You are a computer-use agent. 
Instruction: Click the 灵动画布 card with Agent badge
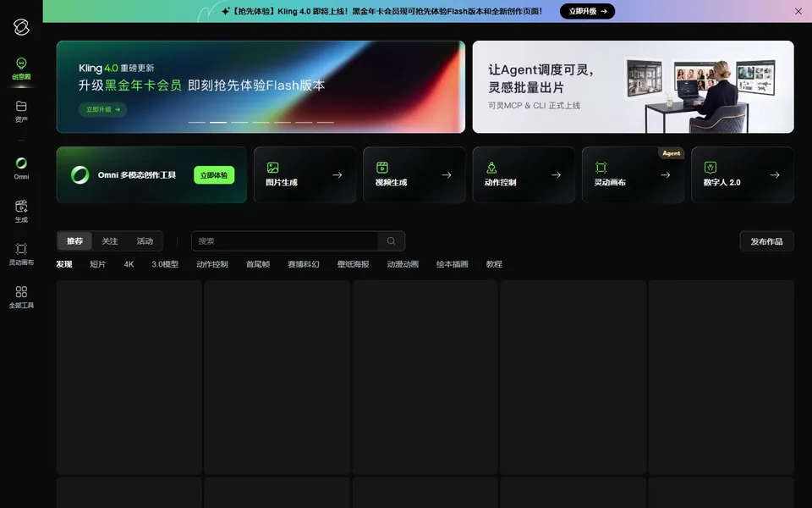pyautogui.click(x=633, y=175)
